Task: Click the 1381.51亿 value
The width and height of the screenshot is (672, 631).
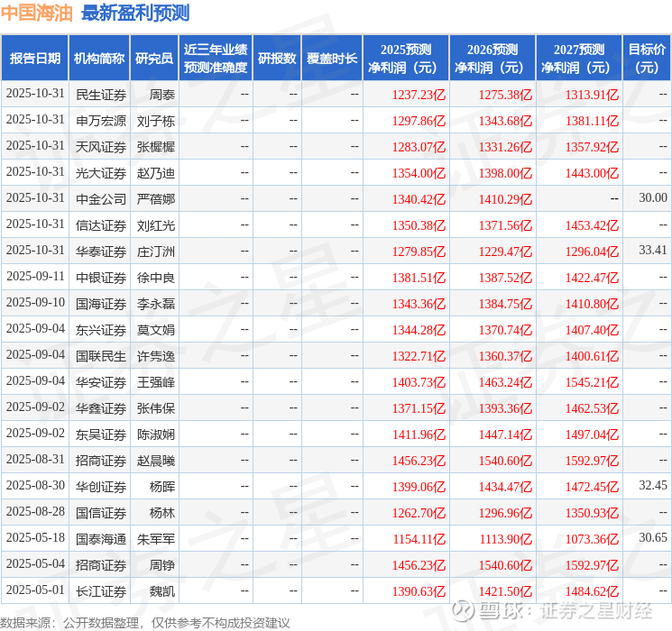Action: 419,278
